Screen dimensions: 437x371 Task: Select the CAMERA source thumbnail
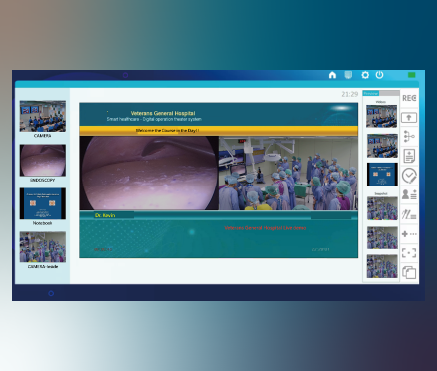pyautogui.click(x=43, y=116)
